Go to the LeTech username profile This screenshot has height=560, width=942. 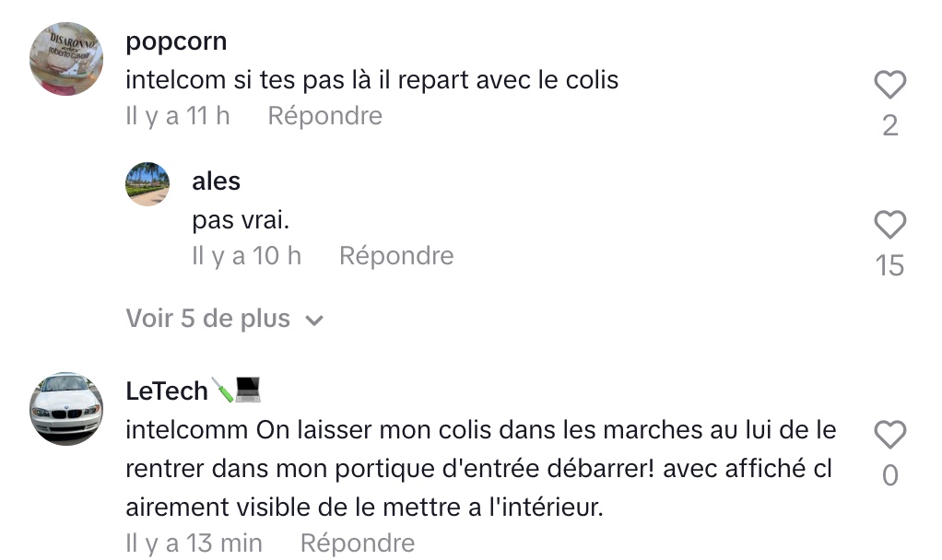click(167, 391)
